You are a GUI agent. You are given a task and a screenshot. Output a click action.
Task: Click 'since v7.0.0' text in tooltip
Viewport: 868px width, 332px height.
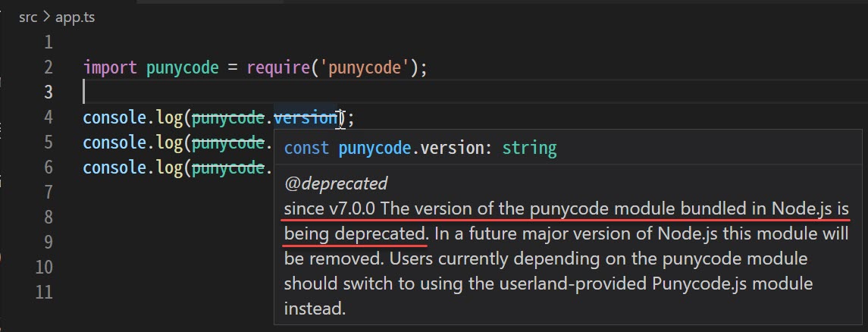click(x=330, y=209)
